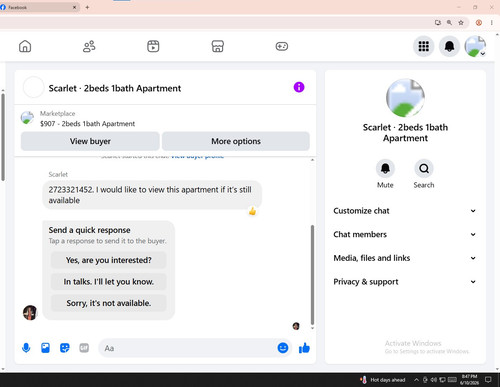Send a thumbs-up like
This screenshot has width=500, height=387.
[304, 348]
